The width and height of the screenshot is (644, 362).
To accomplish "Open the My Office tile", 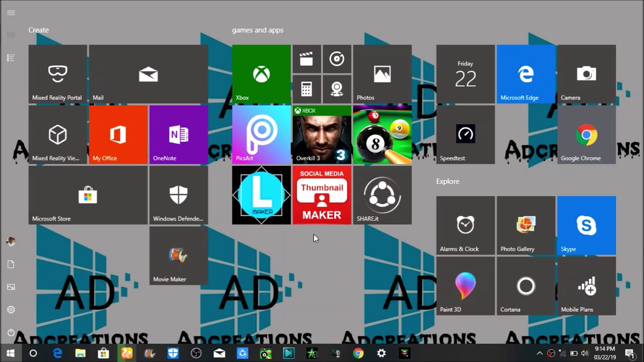I will 118,134.
